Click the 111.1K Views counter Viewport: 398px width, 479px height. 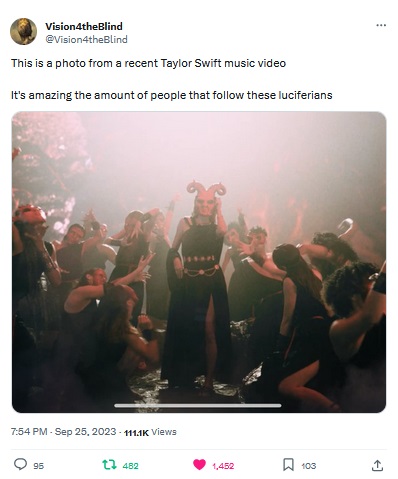click(x=150, y=432)
